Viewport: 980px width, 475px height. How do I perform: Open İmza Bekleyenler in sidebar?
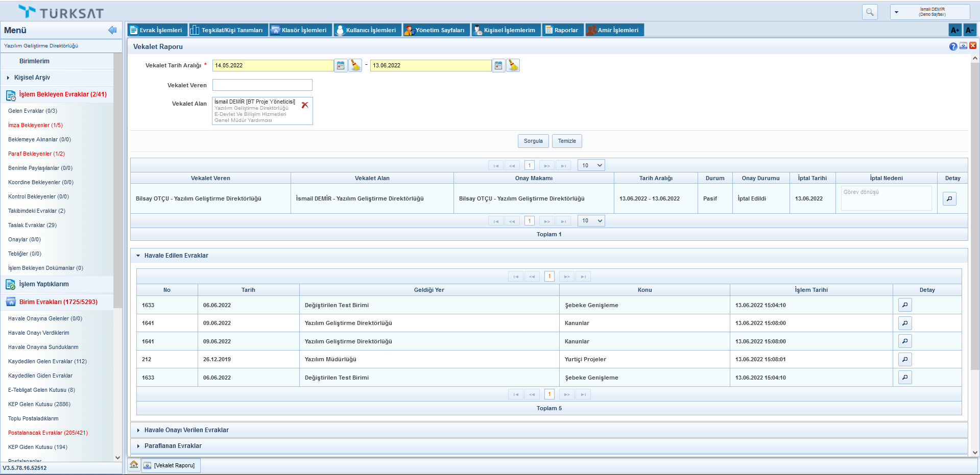coord(35,125)
